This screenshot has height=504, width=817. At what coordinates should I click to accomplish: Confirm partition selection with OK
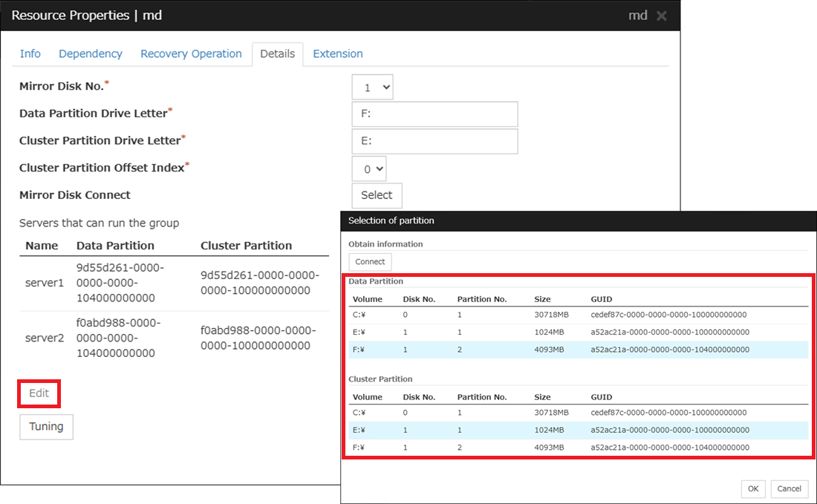point(752,488)
